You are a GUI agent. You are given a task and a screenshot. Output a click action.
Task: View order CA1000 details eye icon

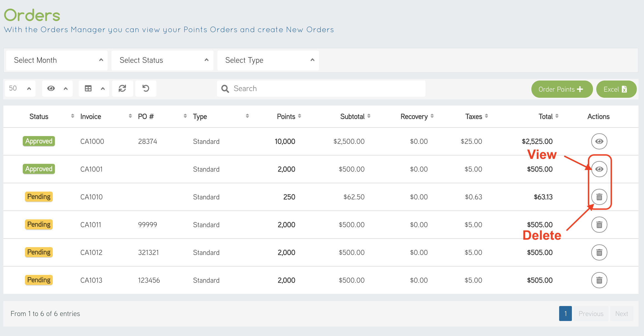pyautogui.click(x=599, y=141)
